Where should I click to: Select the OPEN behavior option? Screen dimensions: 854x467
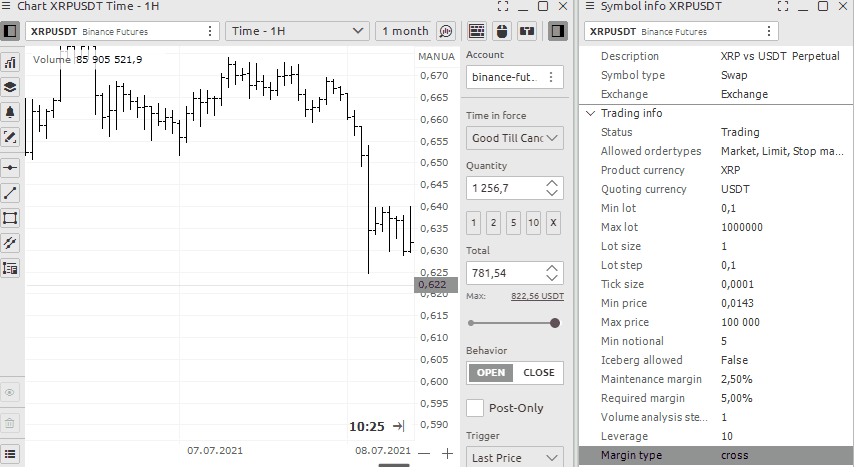[491, 373]
